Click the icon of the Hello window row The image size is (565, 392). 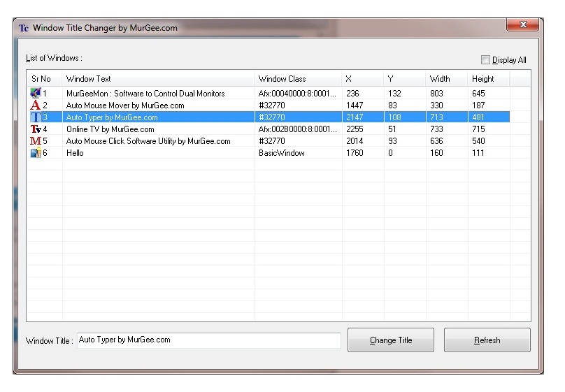coord(35,152)
